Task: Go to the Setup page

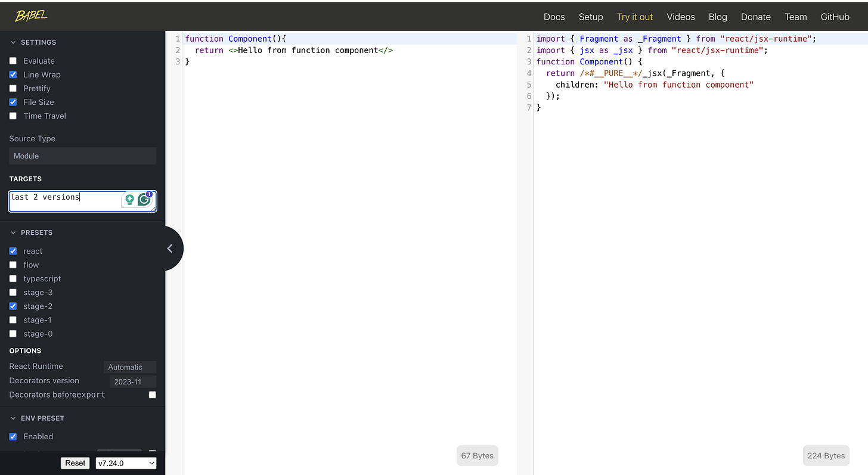Action: pos(591,17)
